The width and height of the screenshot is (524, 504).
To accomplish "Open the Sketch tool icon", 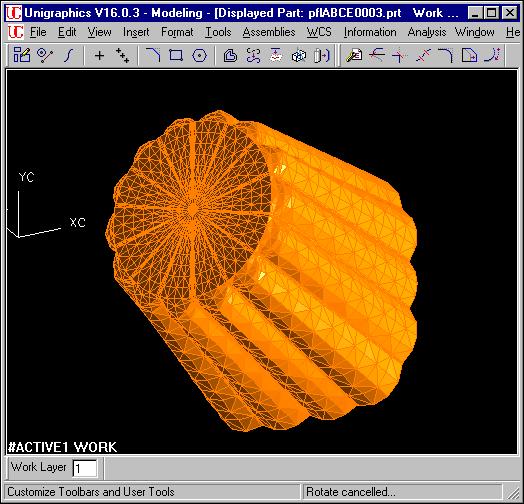I will click(22, 55).
